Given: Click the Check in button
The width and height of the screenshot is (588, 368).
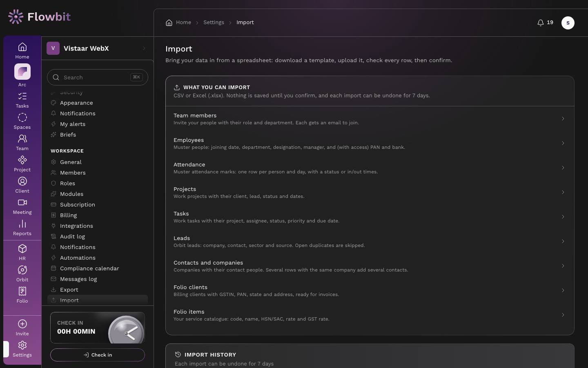Looking at the screenshot, I should click(x=98, y=355).
